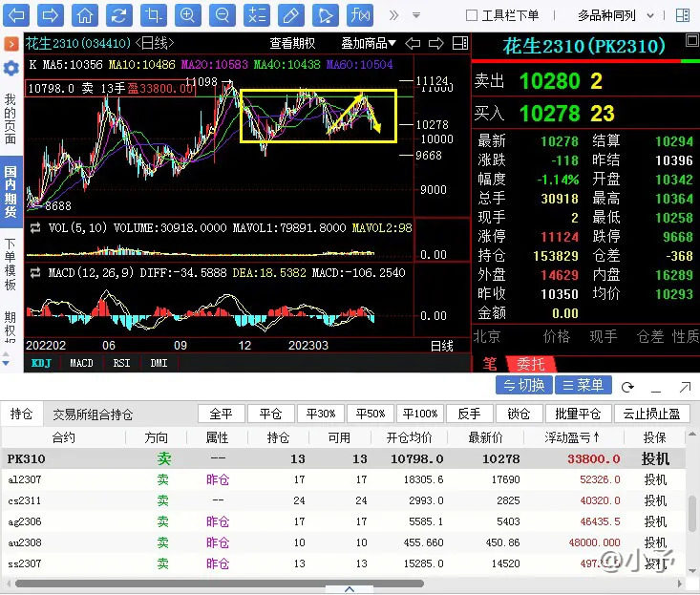Click the 反手 button
Viewport: 700px width, 595px height.
coord(470,414)
